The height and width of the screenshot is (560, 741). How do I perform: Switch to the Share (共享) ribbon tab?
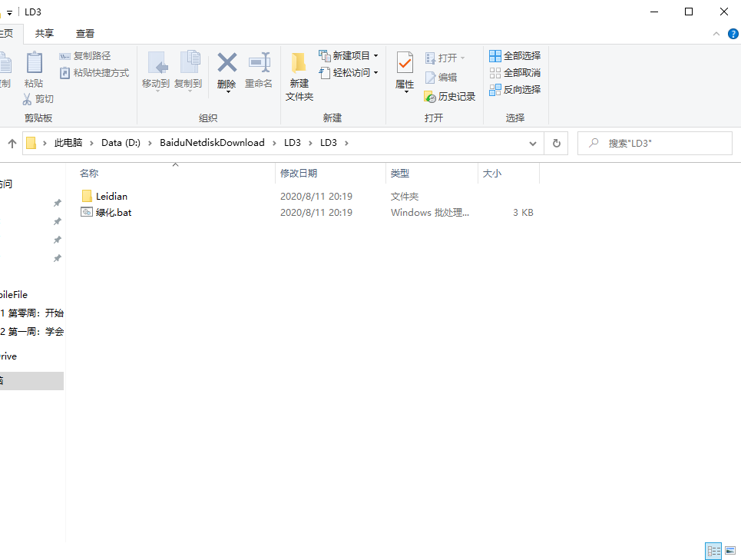pos(45,34)
